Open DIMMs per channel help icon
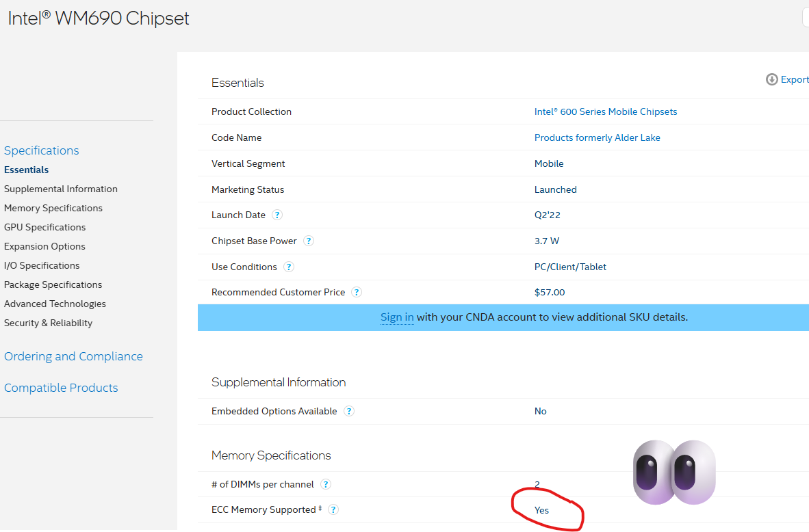The image size is (809, 532). [x=326, y=484]
